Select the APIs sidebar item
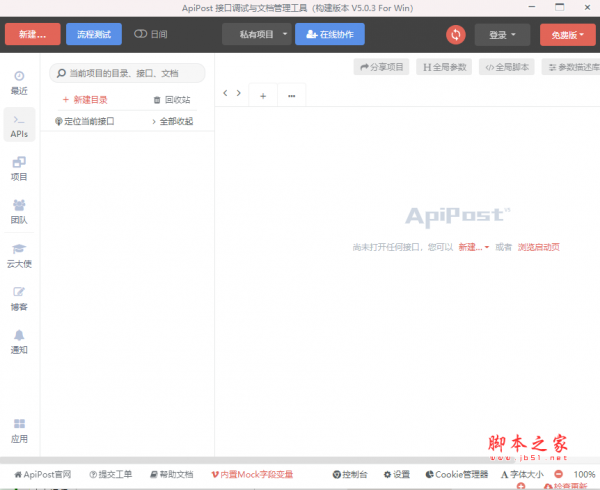The image size is (600, 490). tap(19, 125)
